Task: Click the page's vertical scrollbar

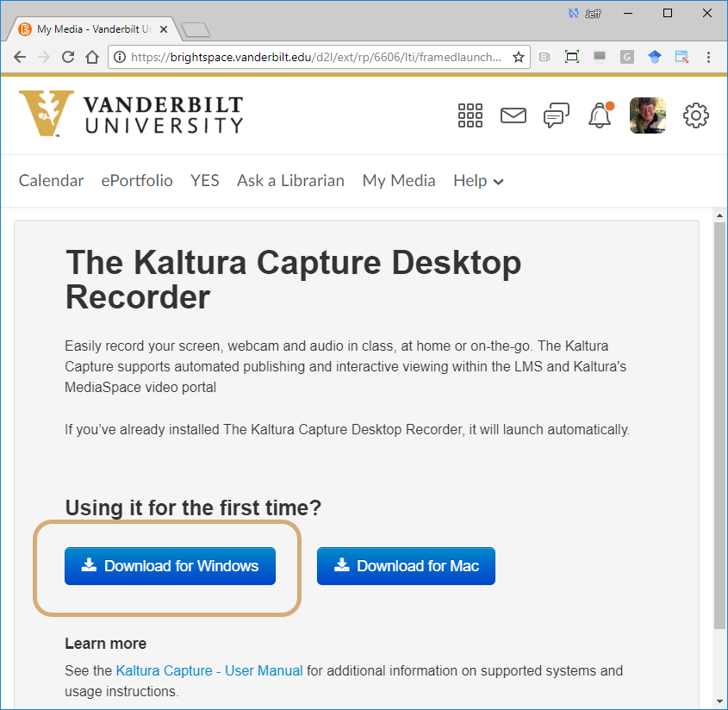Action: [x=719, y=422]
